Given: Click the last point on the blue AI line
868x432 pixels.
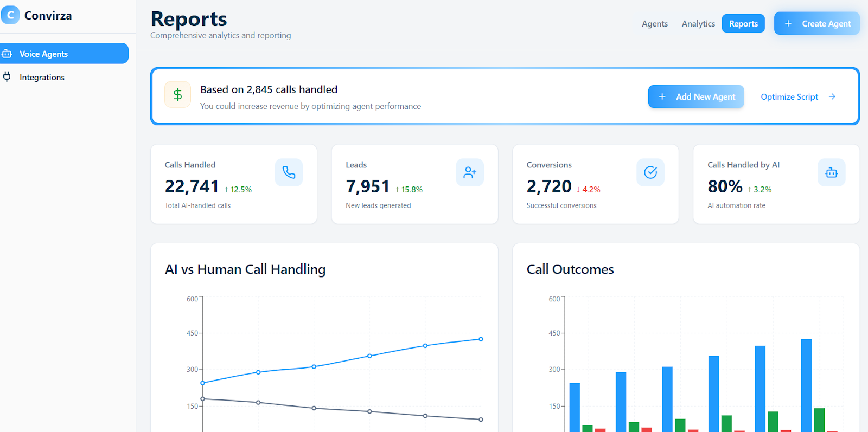Looking at the screenshot, I should tap(481, 339).
